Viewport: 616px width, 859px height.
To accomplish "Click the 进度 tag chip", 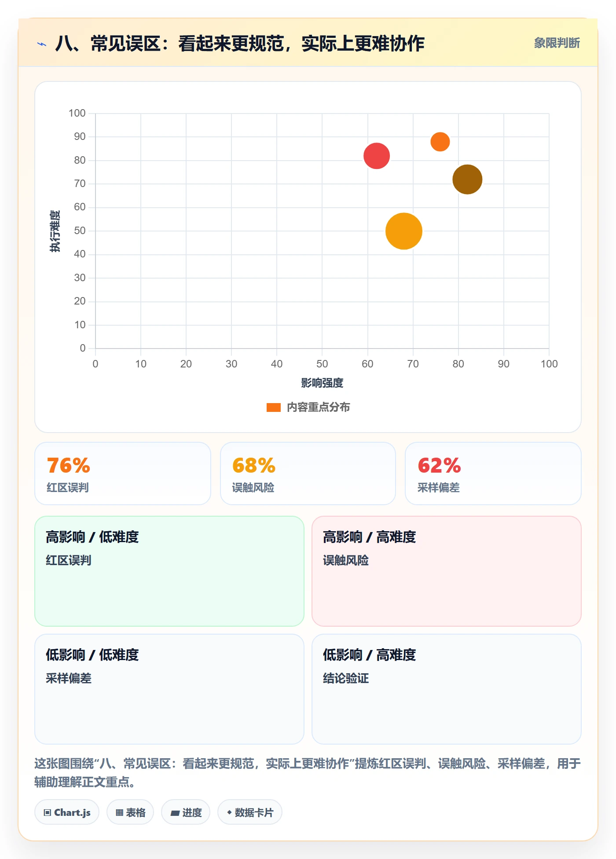I will coord(186,812).
